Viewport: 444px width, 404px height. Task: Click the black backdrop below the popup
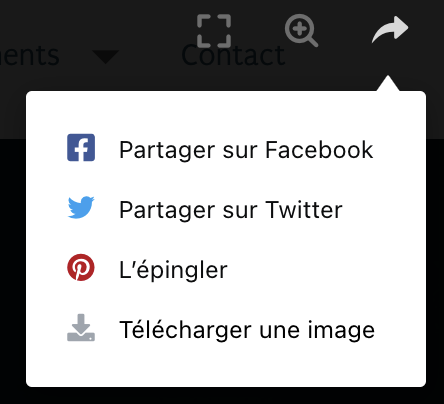point(222,396)
